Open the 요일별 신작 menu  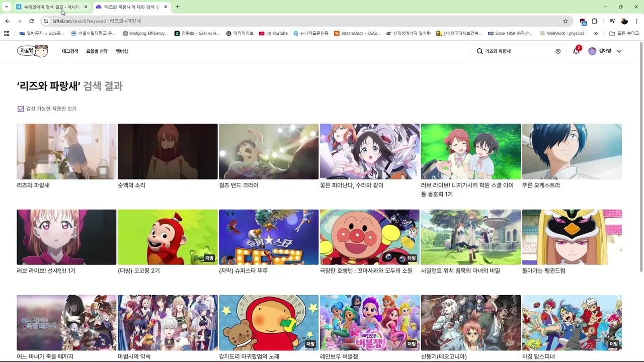coord(97,51)
